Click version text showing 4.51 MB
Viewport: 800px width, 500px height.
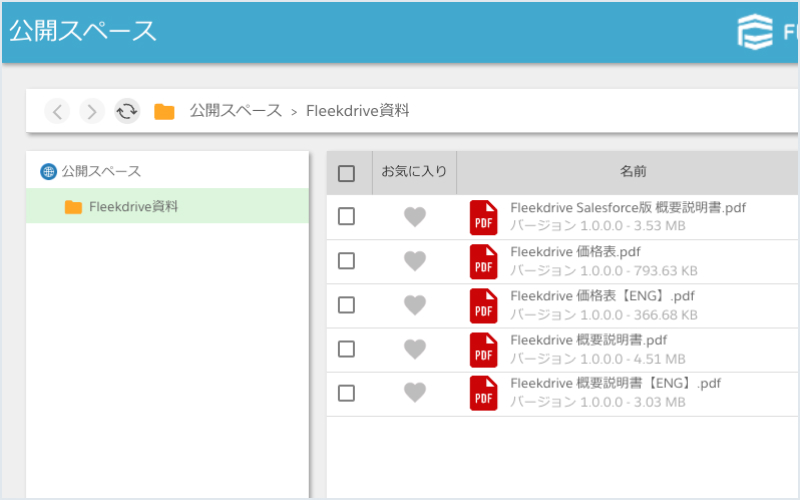pos(598,359)
